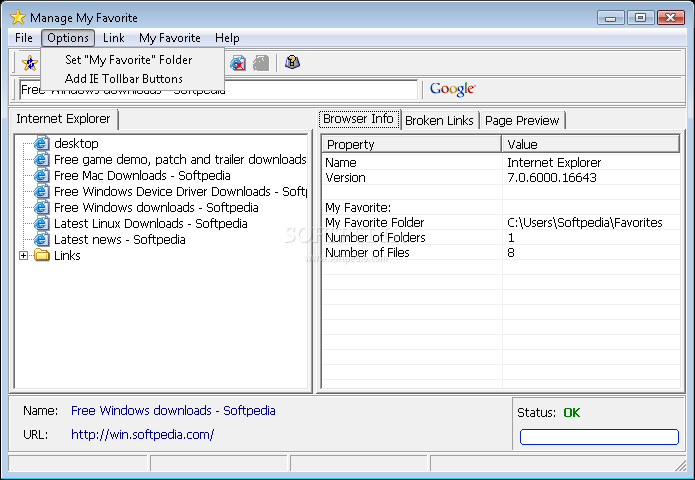Open the File menu
695x480 pixels.
pos(23,38)
